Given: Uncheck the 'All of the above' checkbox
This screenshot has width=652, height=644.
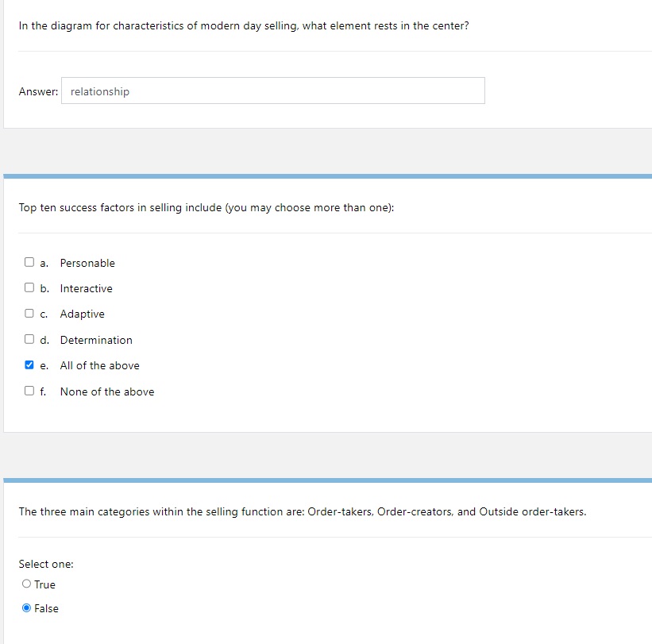Looking at the screenshot, I should (x=29, y=365).
